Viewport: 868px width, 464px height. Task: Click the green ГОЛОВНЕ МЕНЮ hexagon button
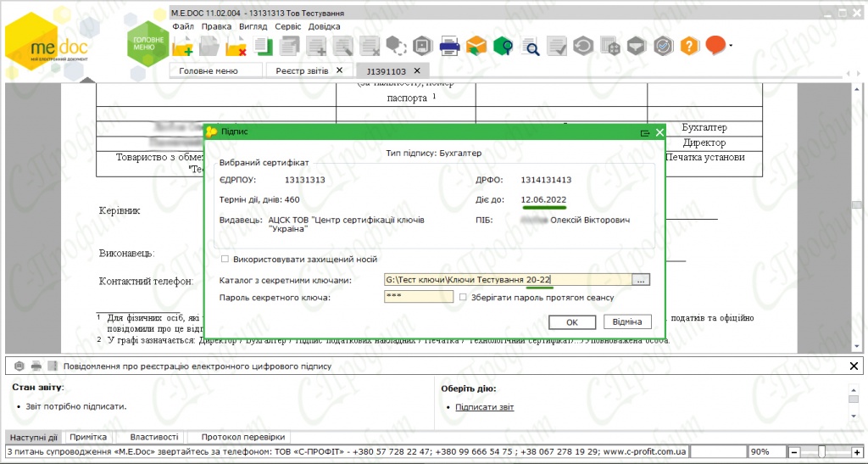click(147, 44)
